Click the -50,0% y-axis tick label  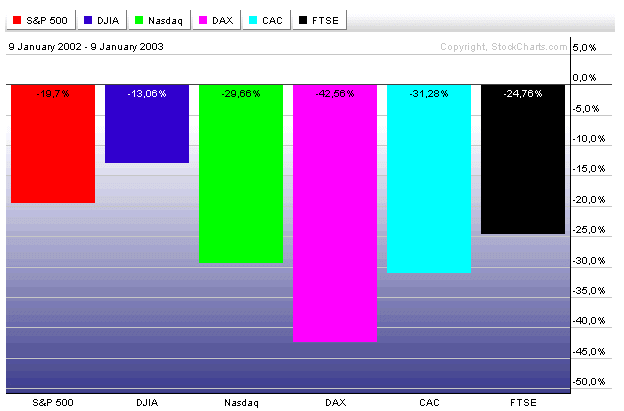(589, 382)
